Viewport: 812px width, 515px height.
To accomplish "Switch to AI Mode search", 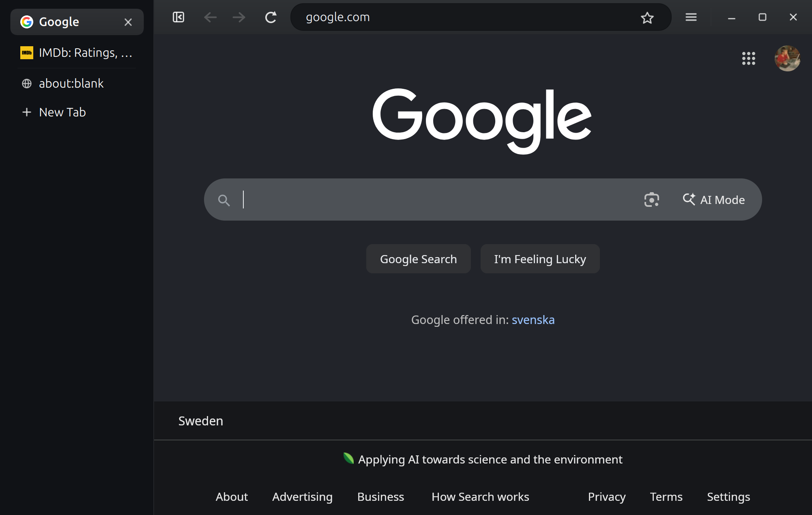I will point(714,200).
